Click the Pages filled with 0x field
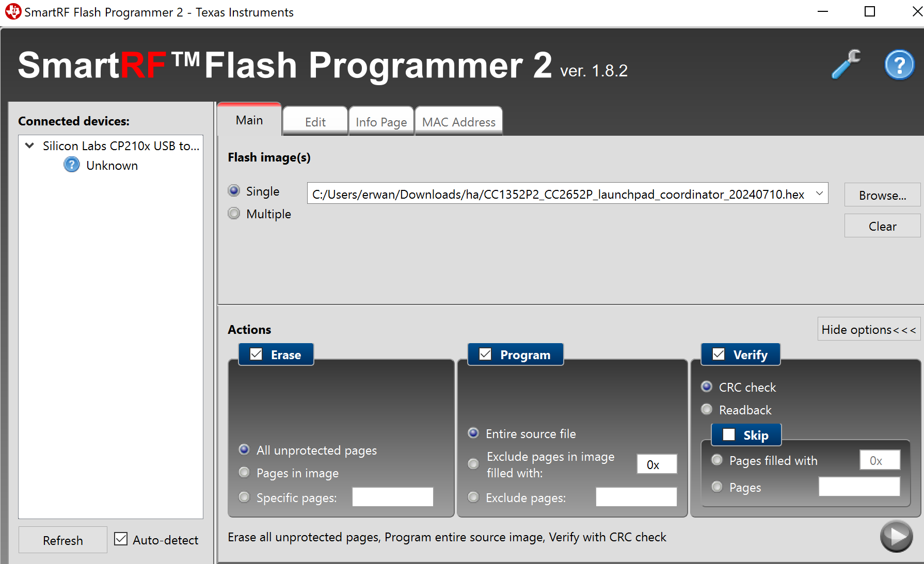 coord(880,460)
